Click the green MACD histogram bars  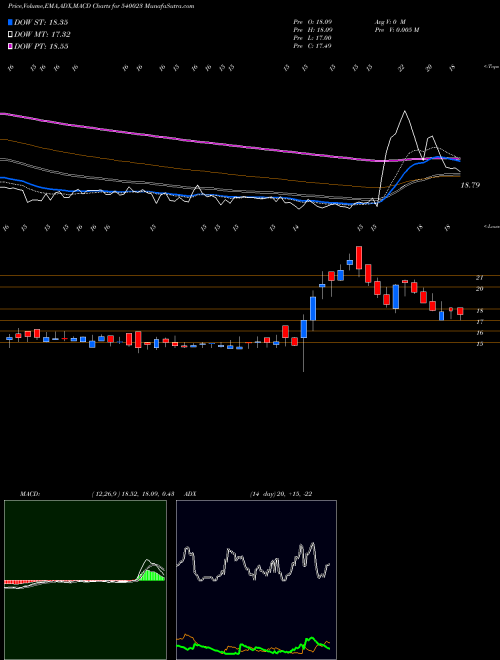pos(152,575)
